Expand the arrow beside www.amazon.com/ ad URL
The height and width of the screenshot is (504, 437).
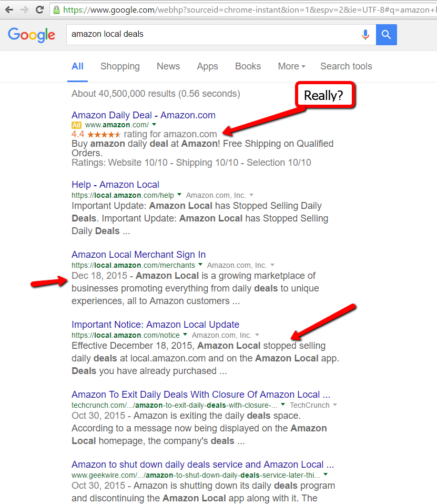(154, 124)
